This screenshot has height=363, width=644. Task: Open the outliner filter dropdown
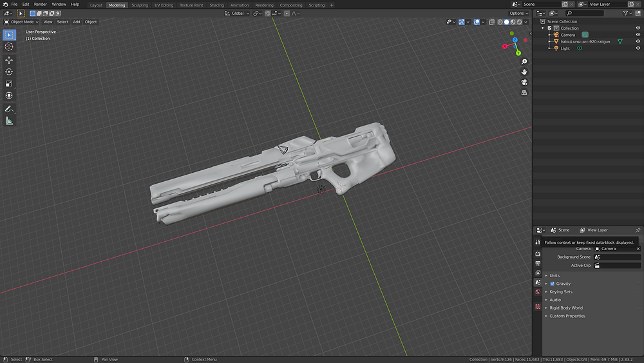627,14
